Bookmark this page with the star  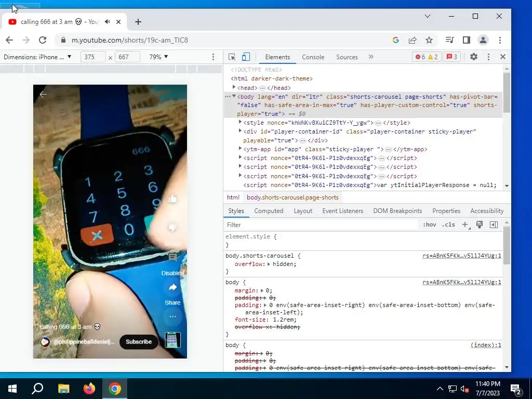click(429, 40)
